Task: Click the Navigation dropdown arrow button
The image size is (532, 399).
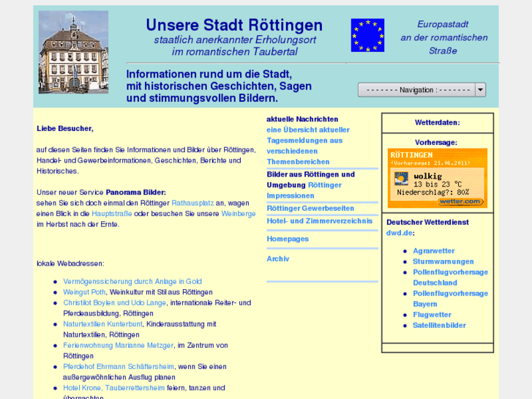Action: 481,90
